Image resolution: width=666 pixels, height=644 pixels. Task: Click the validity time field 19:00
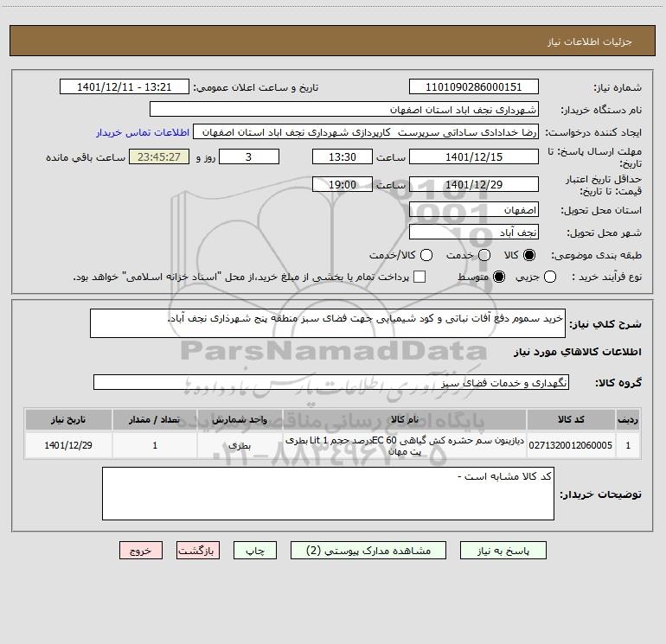click(343, 185)
